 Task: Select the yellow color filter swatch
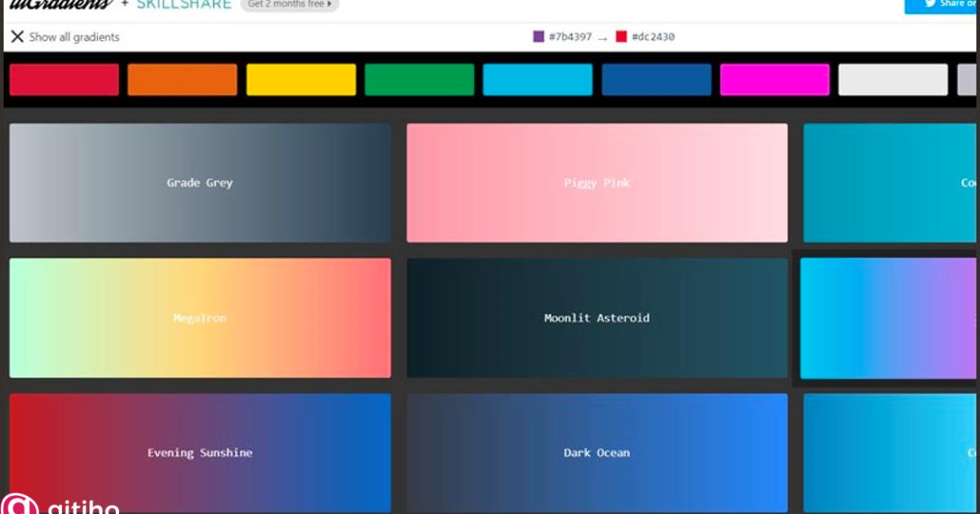click(301, 79)
